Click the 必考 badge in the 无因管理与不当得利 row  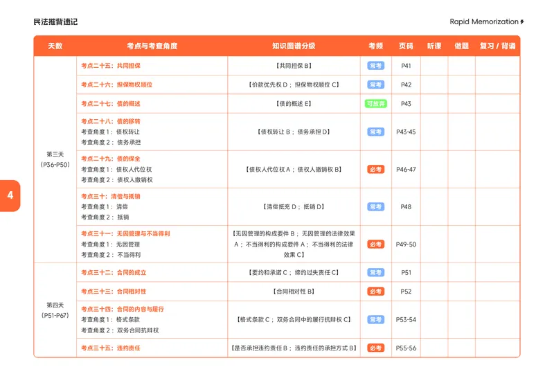(x=375, y=244)
